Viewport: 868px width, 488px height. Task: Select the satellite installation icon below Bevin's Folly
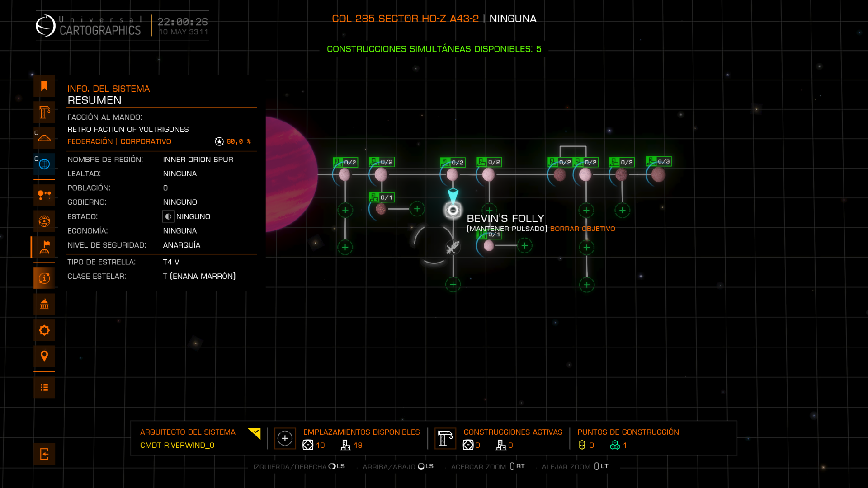453,247
